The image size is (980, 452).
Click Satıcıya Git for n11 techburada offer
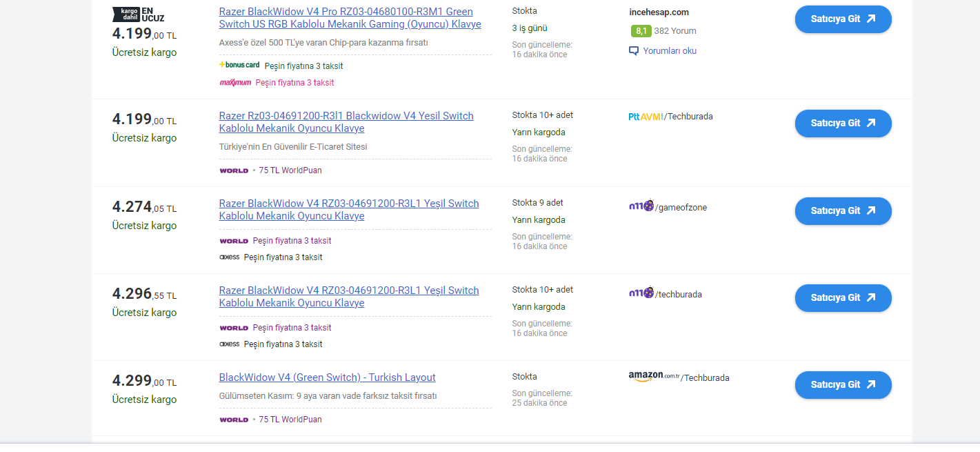843,297
